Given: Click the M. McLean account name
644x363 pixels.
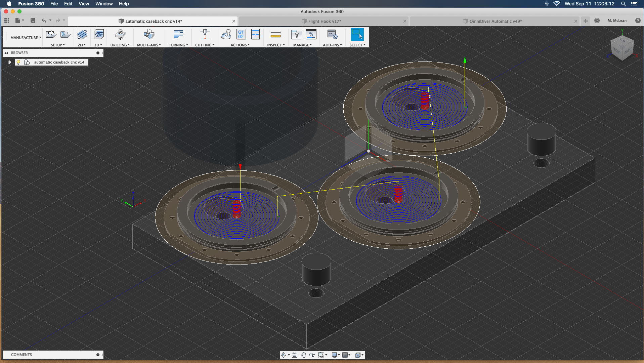Looking at the screenshot, I should 617,21.
